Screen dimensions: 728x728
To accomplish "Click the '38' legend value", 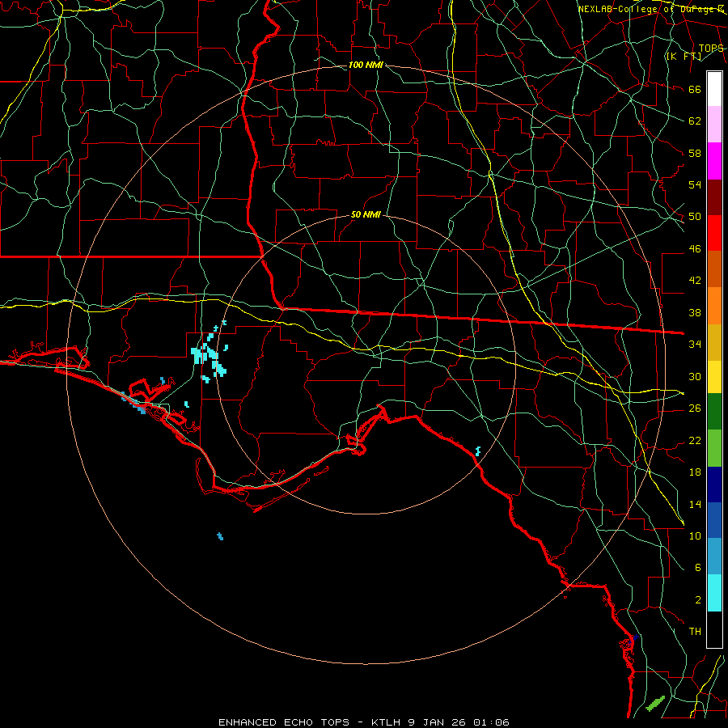I will click(695, 312).
